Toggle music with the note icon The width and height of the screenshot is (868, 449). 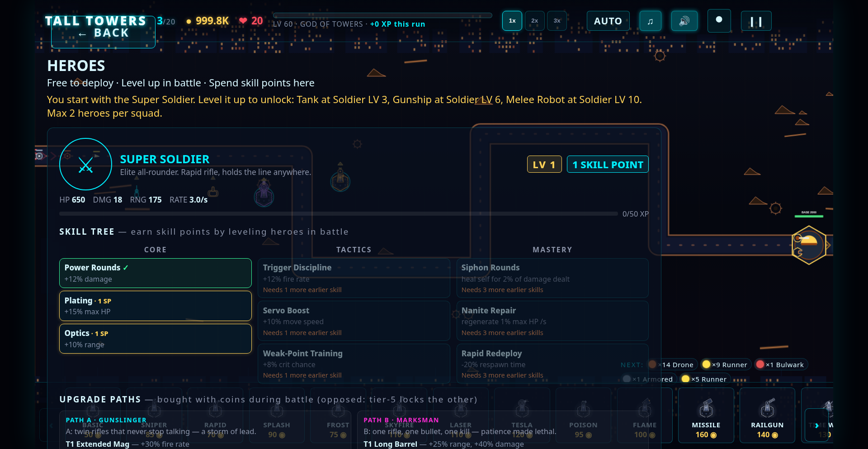coord(651,21)
